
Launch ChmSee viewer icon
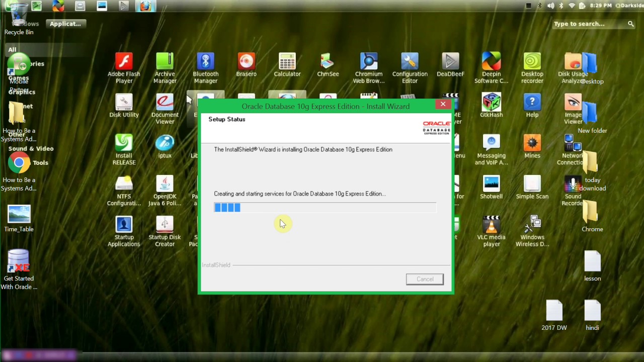coord(328,61)
